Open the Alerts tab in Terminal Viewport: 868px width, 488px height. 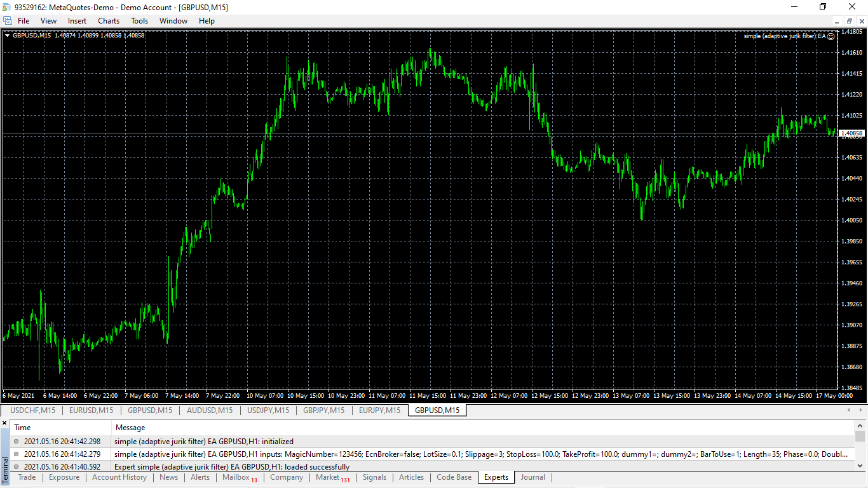pyautogui.click(x=200, y=477)
